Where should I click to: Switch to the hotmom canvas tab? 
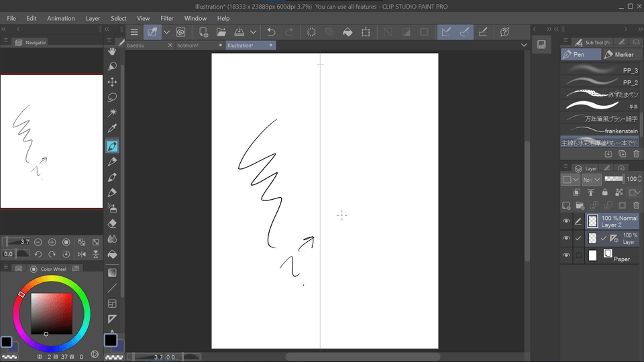(x=200, y=46)
